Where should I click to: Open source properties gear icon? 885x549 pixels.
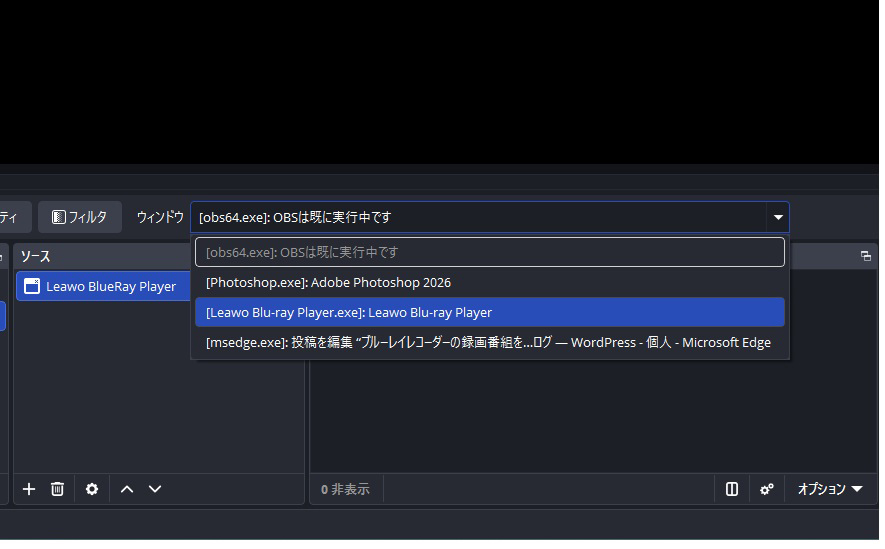coord(92,489)
